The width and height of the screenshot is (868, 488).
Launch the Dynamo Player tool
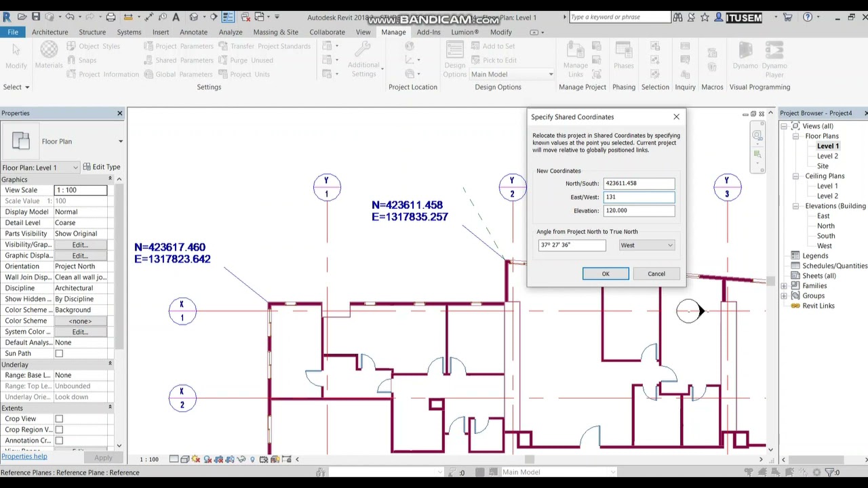click(774, 58)
